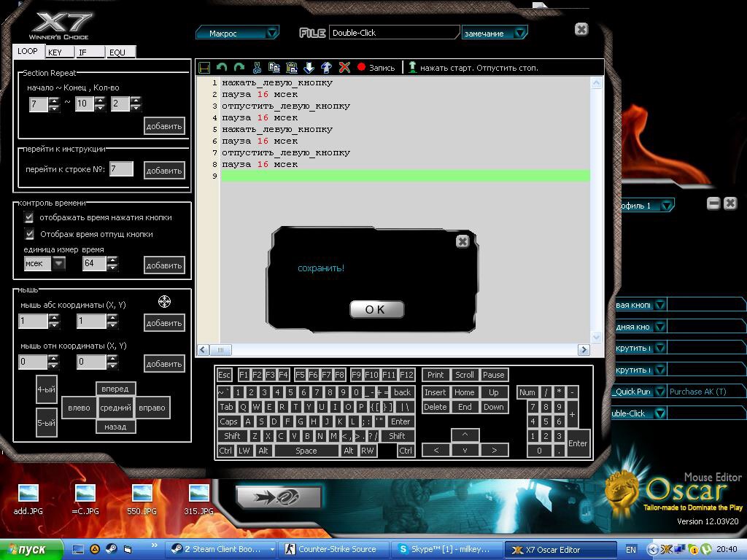Image resolution: width=747 pixels, height=560 pixels.
Task: Move macro line down with blue arrow
Action: click(309, 68)
